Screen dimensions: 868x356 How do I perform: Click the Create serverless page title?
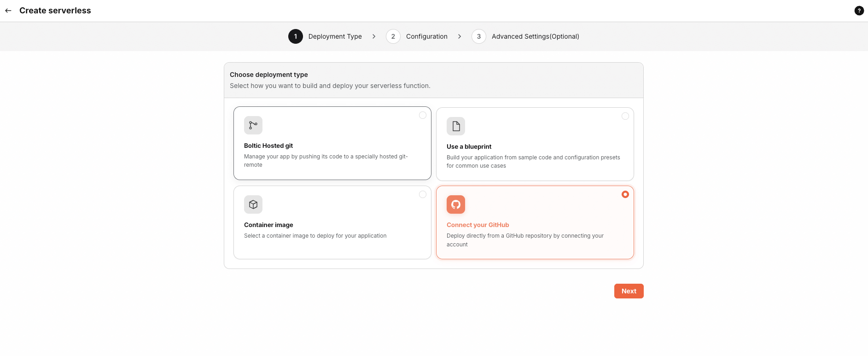tap(55, 11)
